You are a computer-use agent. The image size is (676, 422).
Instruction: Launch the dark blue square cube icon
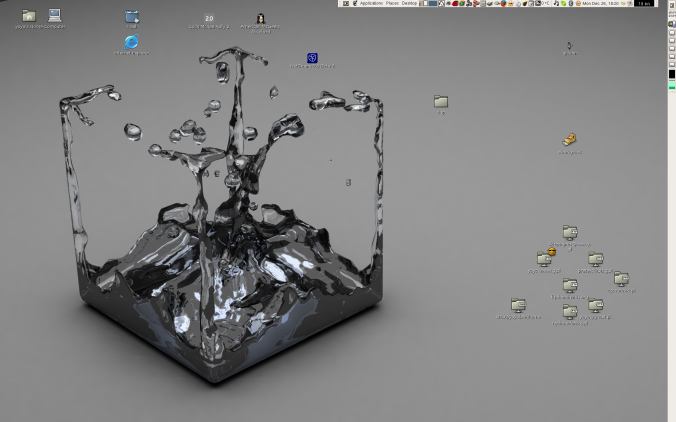[312, 58]
